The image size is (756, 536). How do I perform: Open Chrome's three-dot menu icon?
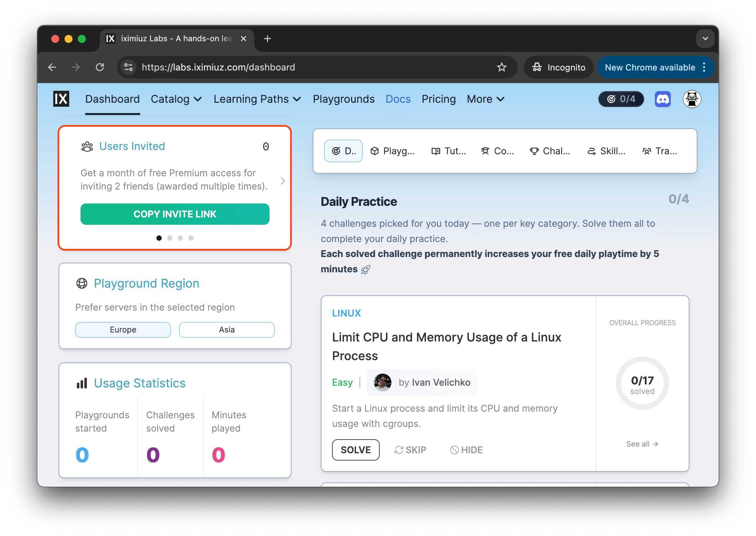pyautogui.click(x=704, y=67)
